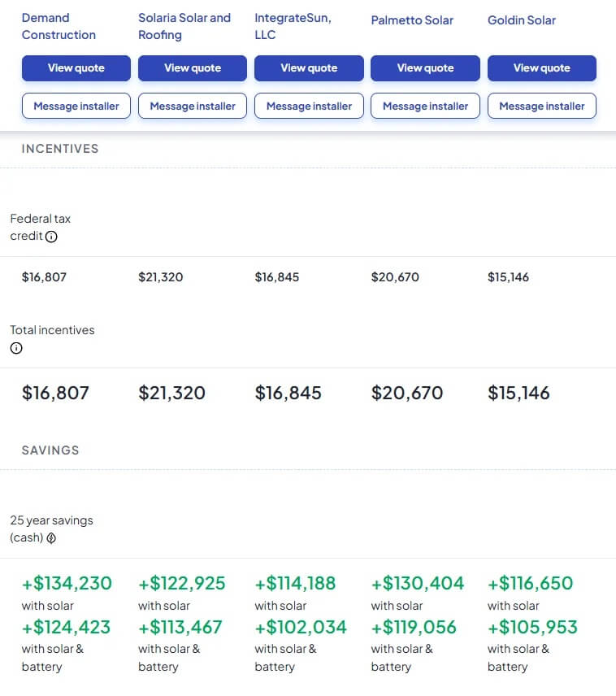
Task: View quote from Demand Construction
Action: [x=76, y=68]
